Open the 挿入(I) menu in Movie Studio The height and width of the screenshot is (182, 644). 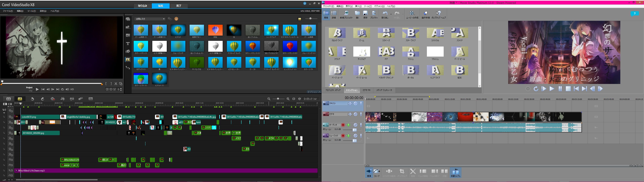point(358,6)
